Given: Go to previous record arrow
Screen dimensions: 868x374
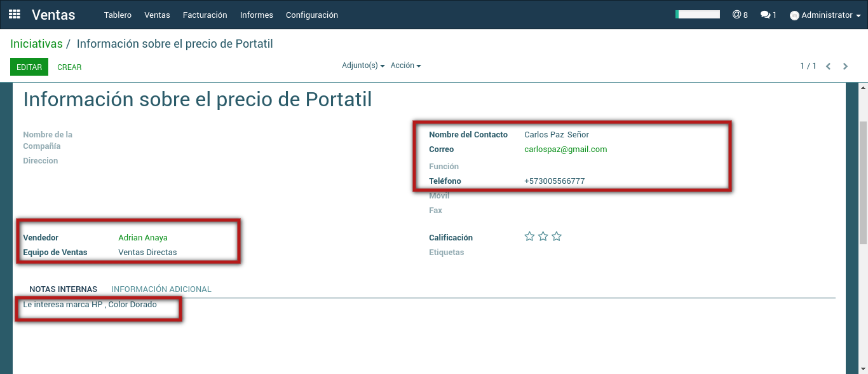Looking at the screenshot, I should click(828, 66).
